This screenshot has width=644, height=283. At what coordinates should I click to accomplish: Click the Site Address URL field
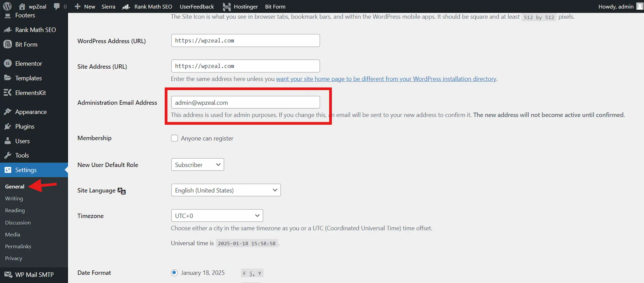[245, 66]
